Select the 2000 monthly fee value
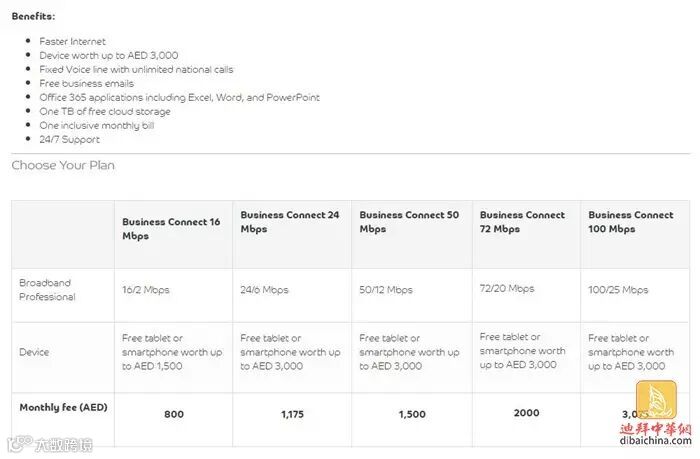The height and width of the screenshot is (459, 700). (x=526, y=412)
